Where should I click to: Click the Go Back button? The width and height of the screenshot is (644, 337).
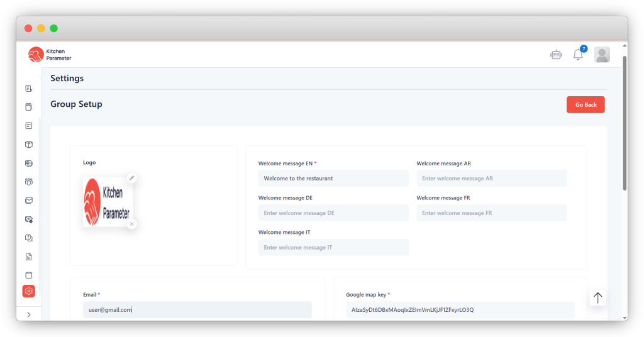click(586, 104)
